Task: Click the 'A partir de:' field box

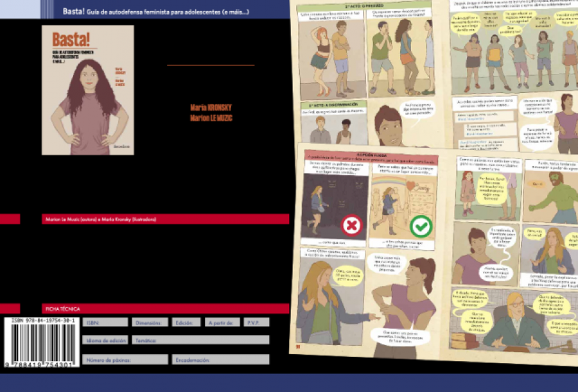Action: pos(222,322)
